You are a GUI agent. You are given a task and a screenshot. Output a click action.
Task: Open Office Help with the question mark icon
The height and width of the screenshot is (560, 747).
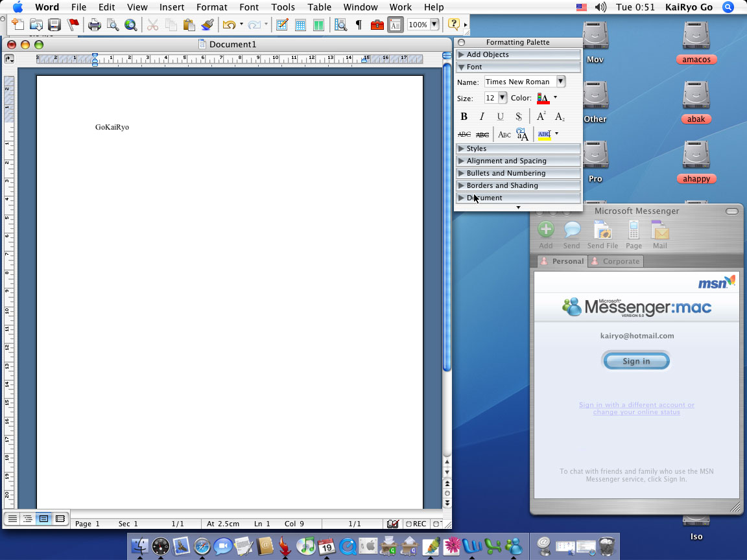click(x=453, y=24)
